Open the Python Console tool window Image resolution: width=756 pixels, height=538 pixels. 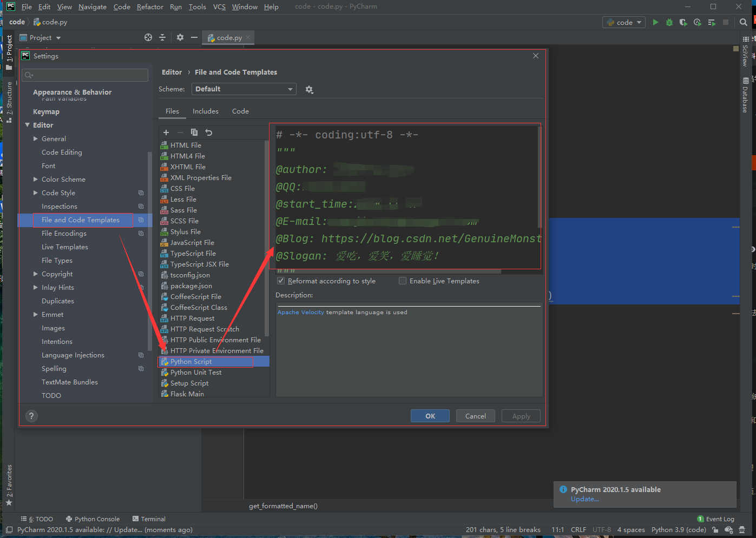click(93, 519)
